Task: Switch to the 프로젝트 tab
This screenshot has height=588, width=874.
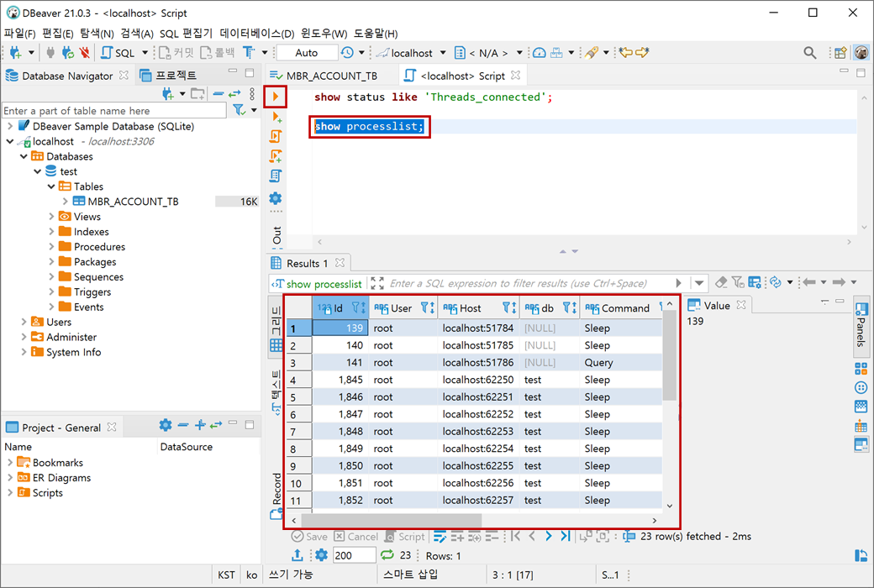Action: pyautogui.click(x=169, y=76)
